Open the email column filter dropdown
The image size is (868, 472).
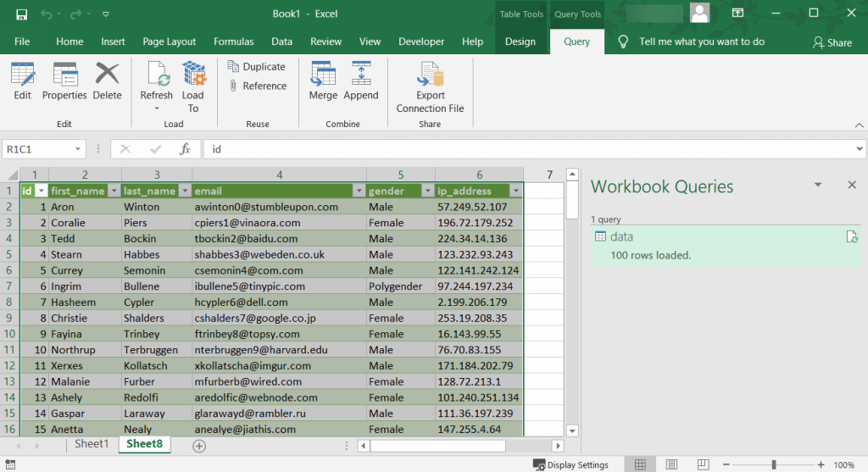359,191
